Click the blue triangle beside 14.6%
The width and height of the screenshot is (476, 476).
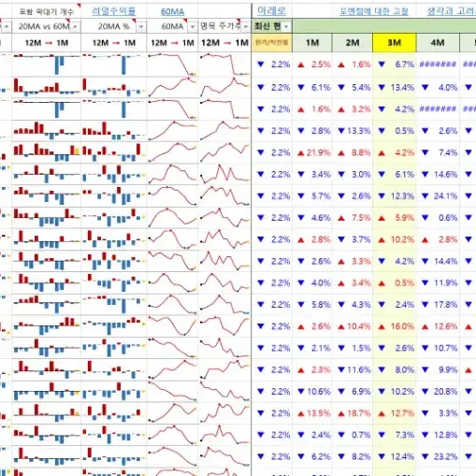coord(425,174)
